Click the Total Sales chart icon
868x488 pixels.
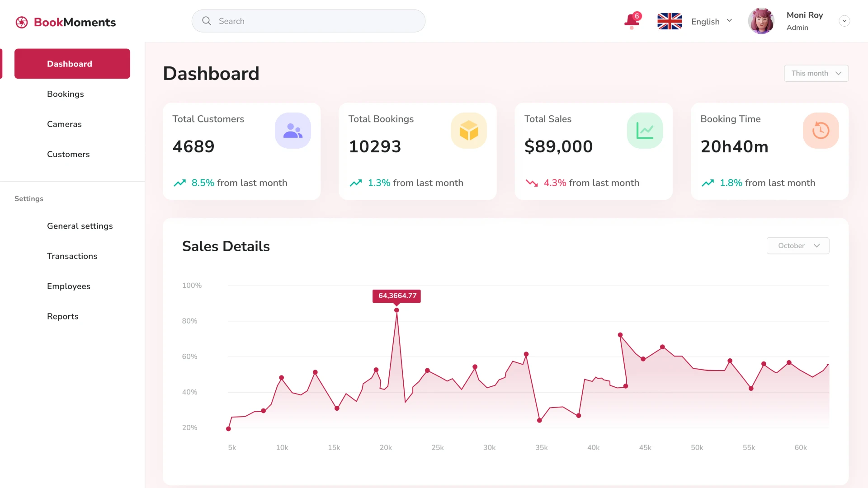tap(645, 131)
